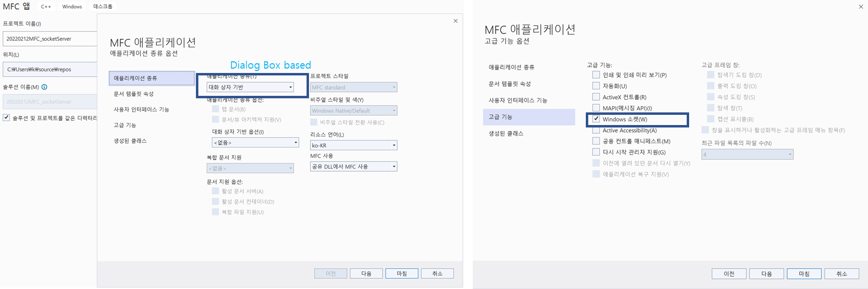Close the right 고급 기능 옵션 window
The height and width of the screenshot is (289, 868).
coord(861,7)
